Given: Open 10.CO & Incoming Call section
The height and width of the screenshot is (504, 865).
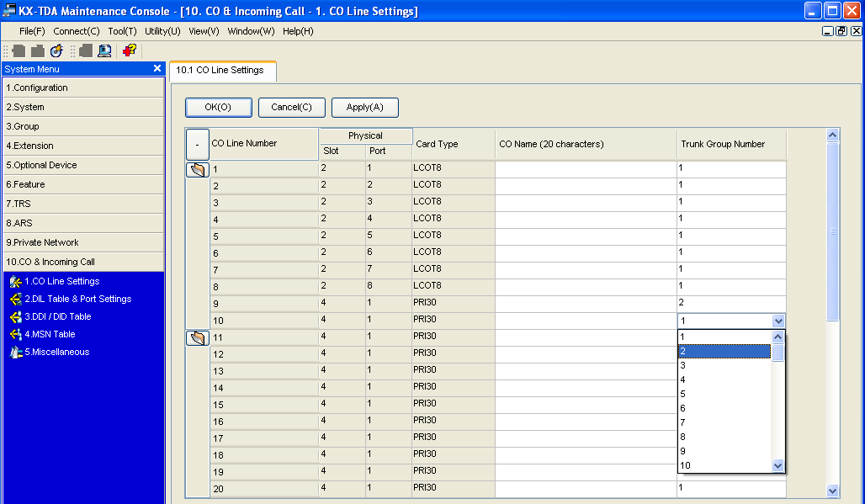Looking at the screenshot, I should point(84,262).
